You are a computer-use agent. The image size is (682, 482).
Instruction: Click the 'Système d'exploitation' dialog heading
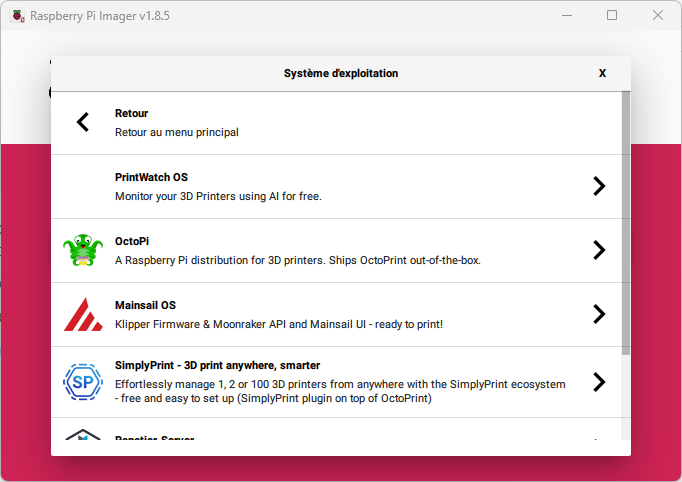[x=341, y=73]
